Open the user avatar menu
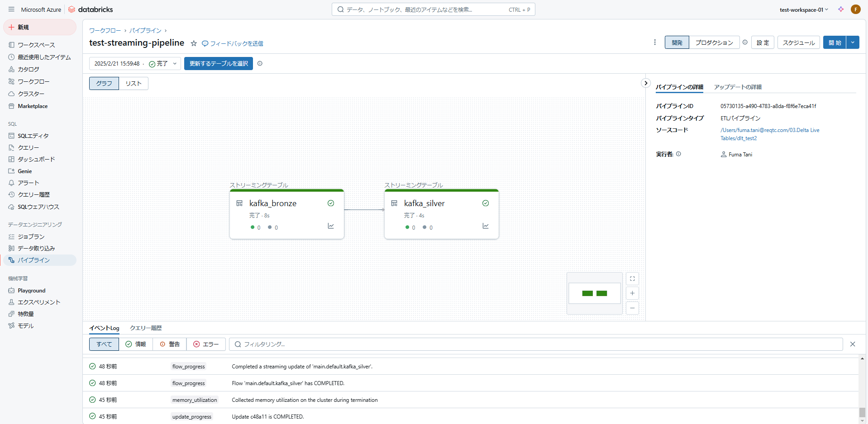The width and height of the screenshot is (868, 424). (x=855, y=9)
